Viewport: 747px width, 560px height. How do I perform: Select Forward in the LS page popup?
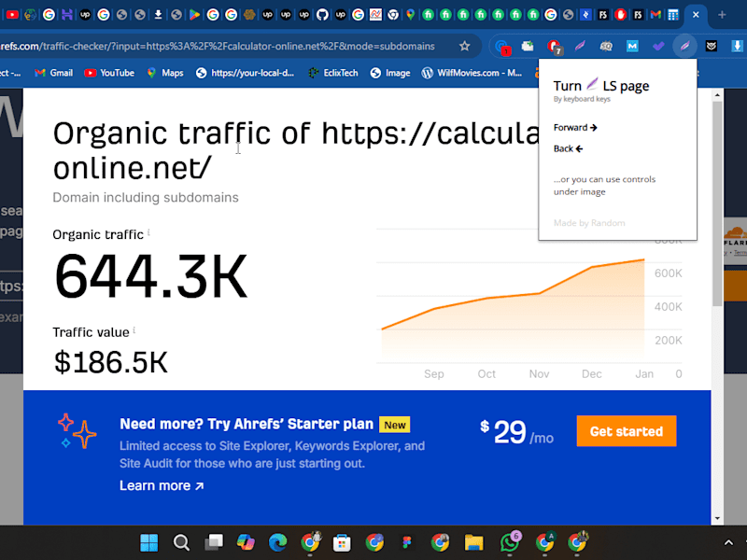575,128
